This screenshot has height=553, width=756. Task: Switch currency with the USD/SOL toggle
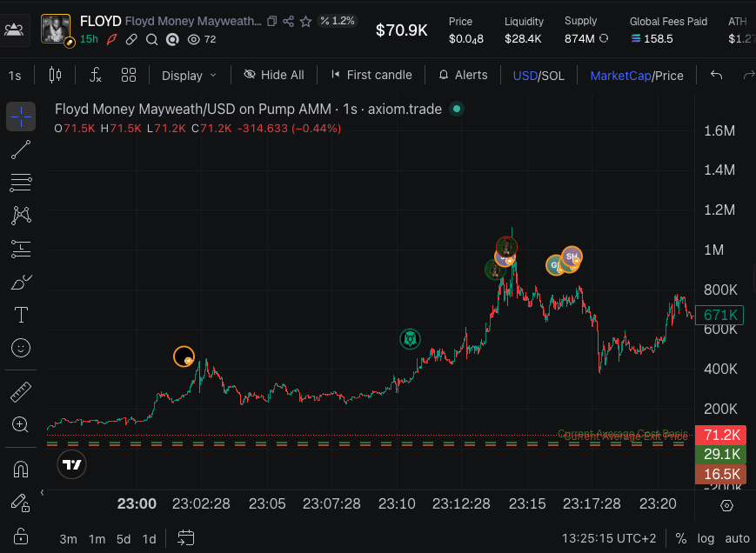pos(539,76)
